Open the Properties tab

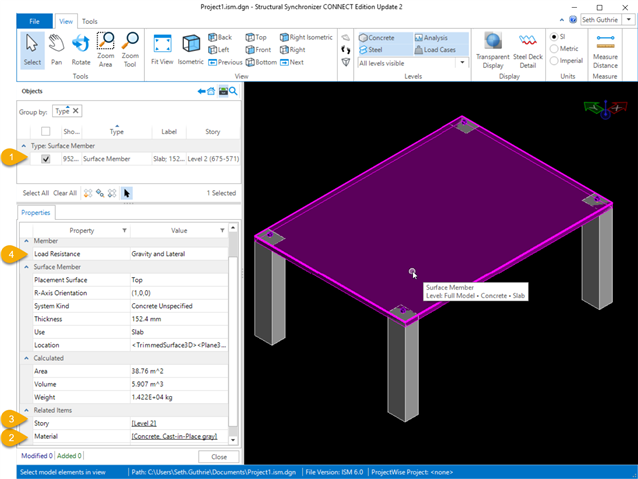click(x=36, y=212)
